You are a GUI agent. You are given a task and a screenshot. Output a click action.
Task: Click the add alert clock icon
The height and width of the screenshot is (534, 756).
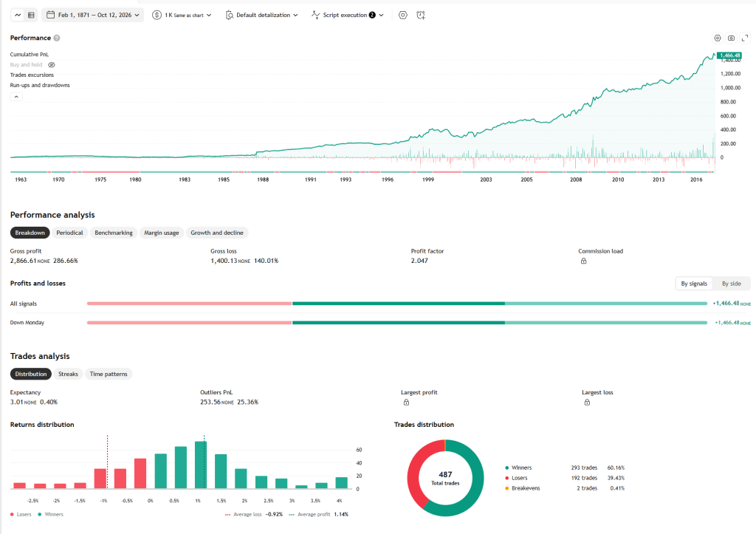tap(421, 15)
